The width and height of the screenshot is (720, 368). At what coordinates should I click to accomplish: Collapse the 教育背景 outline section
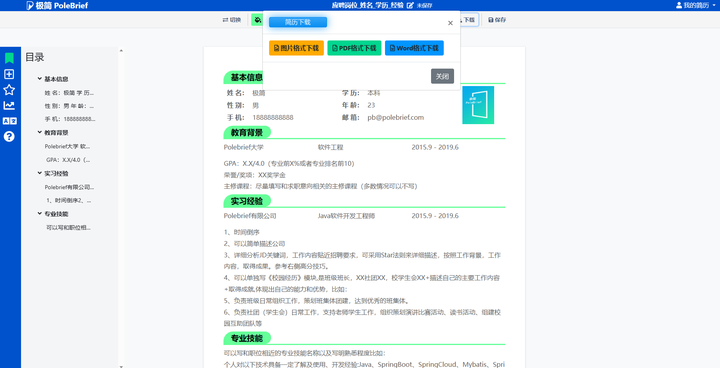coord(40,132)
